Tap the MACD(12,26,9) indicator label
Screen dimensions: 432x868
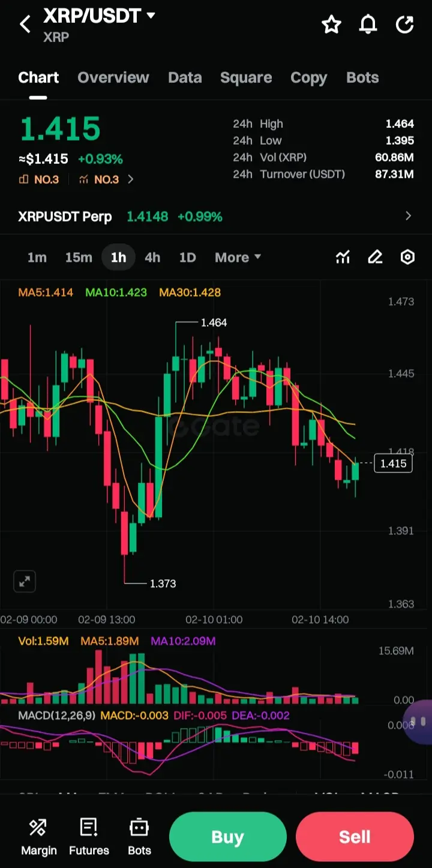pos(56,716)
